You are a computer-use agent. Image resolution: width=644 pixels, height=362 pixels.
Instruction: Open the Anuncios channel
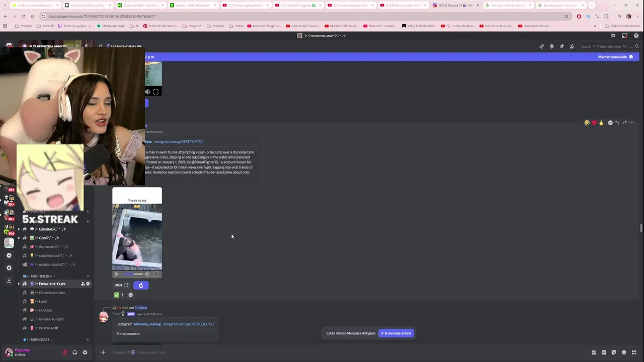coord(55,247)
